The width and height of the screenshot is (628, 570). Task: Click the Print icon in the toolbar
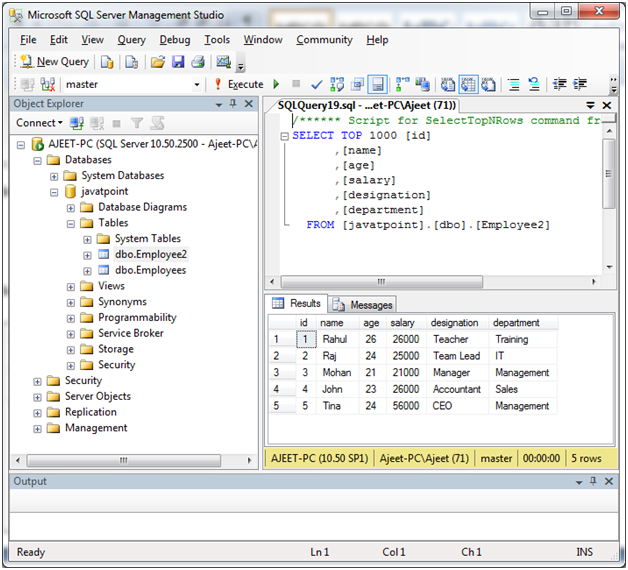point(198,62)
